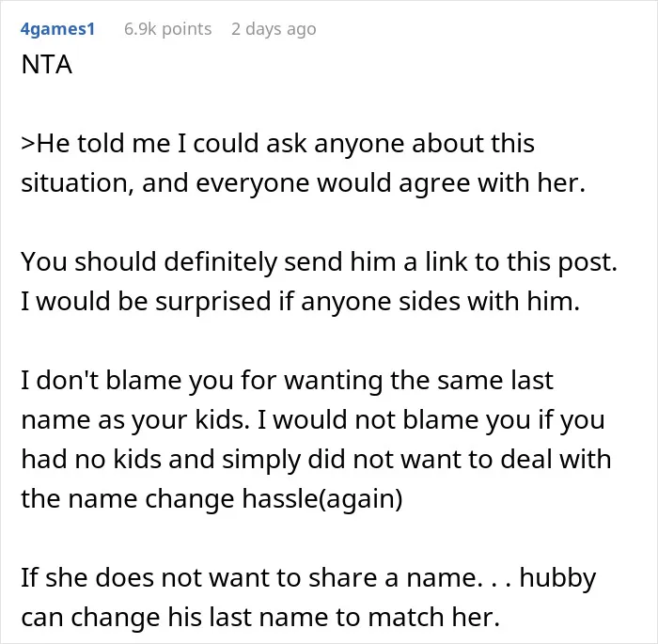Open the '2 days ago' timestamp permalink
The height and width of the screenshot is (644, 658).
tap(274, 29)
